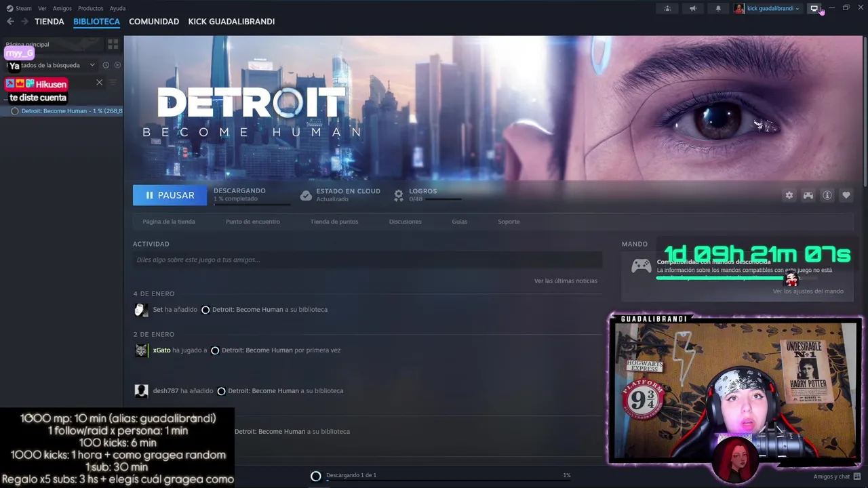Pause the download with PAUSAR button
The image size is (868, 488).
tap(170, 195)
